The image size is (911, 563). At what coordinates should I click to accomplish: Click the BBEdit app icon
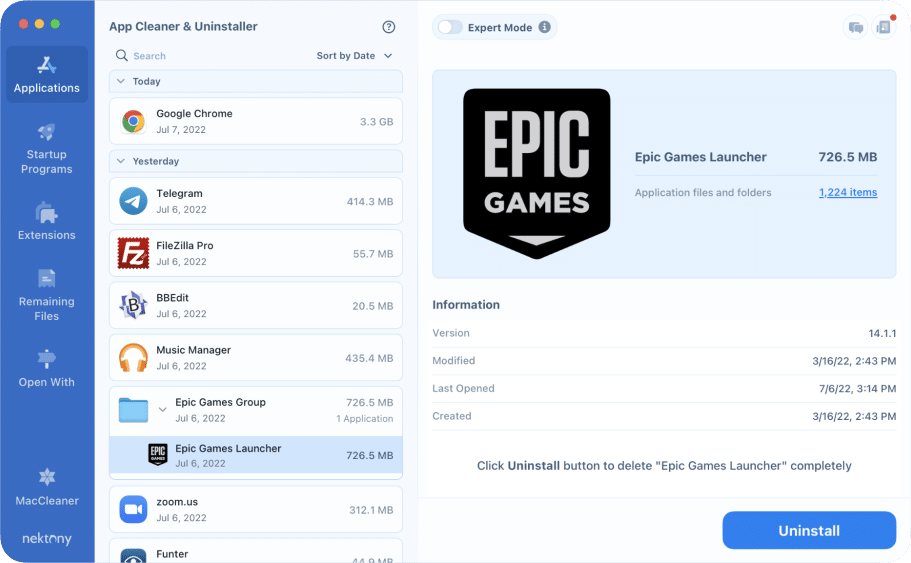click(x=133, y=305)
